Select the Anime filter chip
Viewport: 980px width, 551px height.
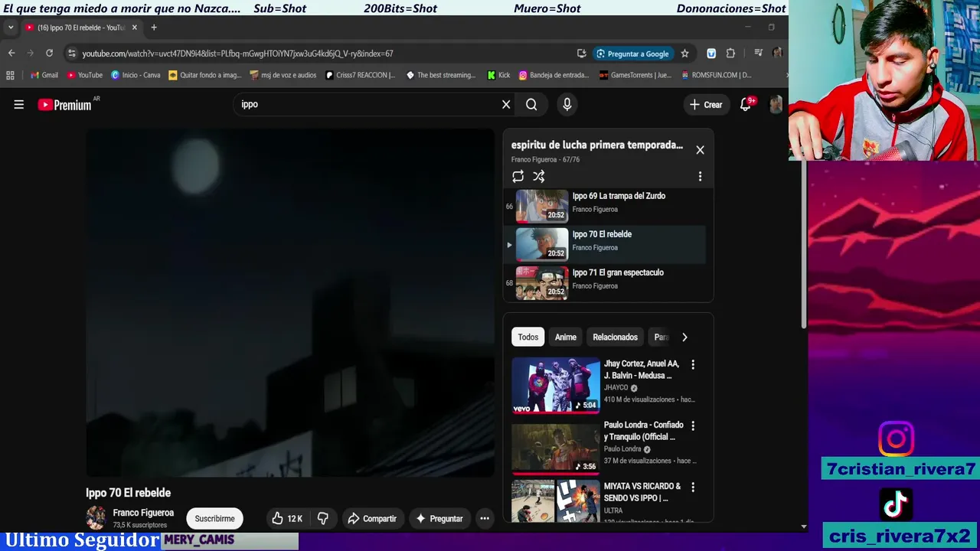566,337
